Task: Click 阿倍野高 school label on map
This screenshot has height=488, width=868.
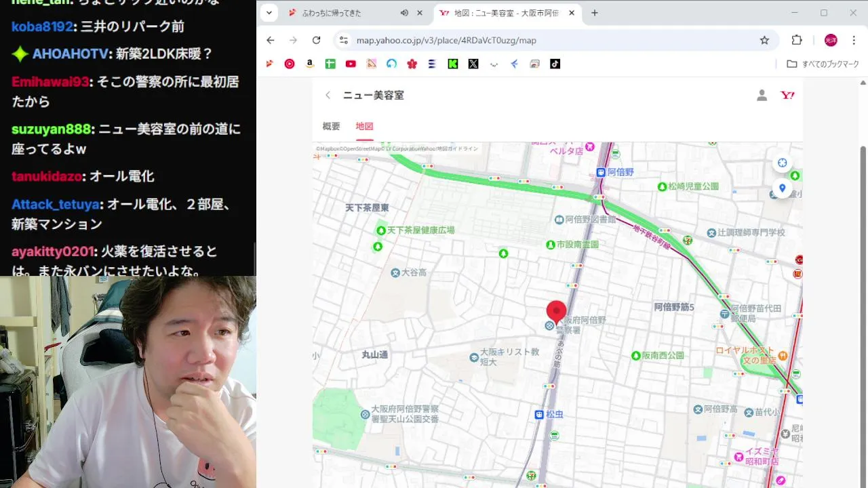Action: [x=720, y=409]
